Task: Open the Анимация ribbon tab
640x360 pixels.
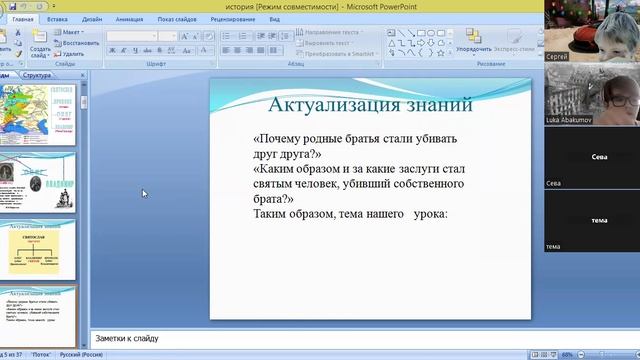Action: (129, 19)
